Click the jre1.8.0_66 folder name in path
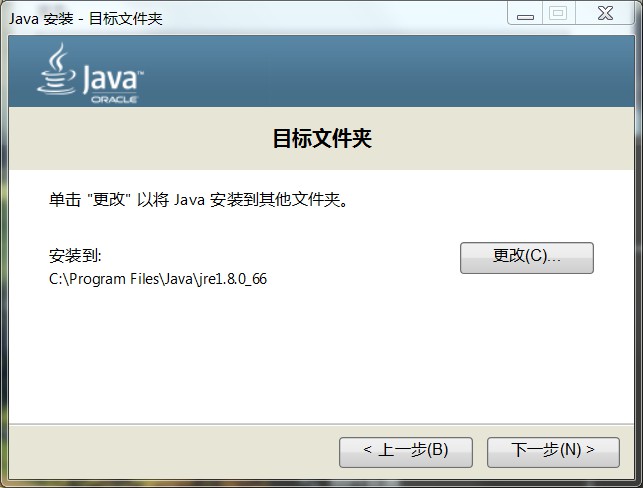Image resolution: width=643 pixels, height=488 pixels. click(x=234, y=279)
